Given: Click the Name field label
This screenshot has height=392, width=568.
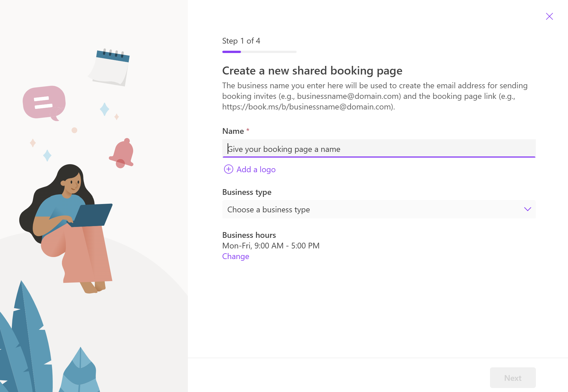Looking at the screenshot, I should (233, 131).
